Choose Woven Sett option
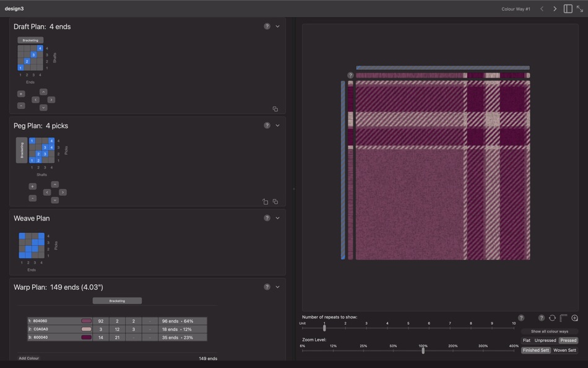Viewport: 588px width, 368px height. pyautogui.click(x=564, y=351)
